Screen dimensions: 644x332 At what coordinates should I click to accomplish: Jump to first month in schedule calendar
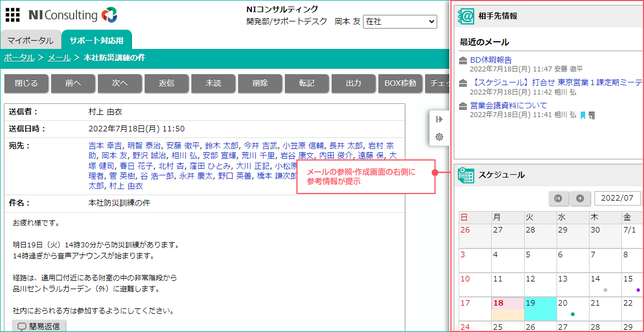[x=558, y=198]
